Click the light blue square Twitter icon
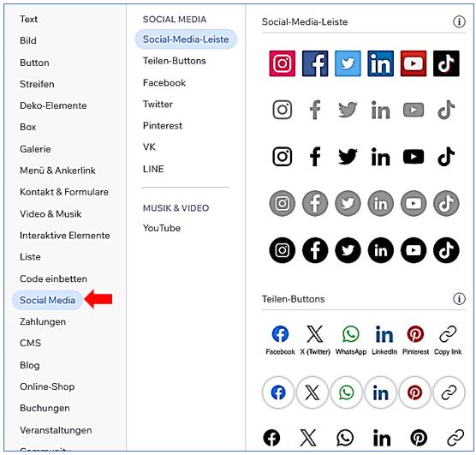 click(348, 63)
